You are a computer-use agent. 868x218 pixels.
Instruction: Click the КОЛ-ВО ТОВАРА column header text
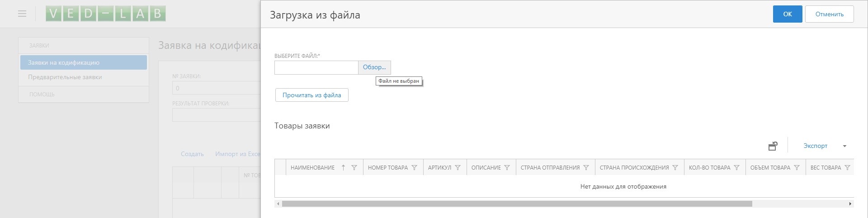point(710,168)
